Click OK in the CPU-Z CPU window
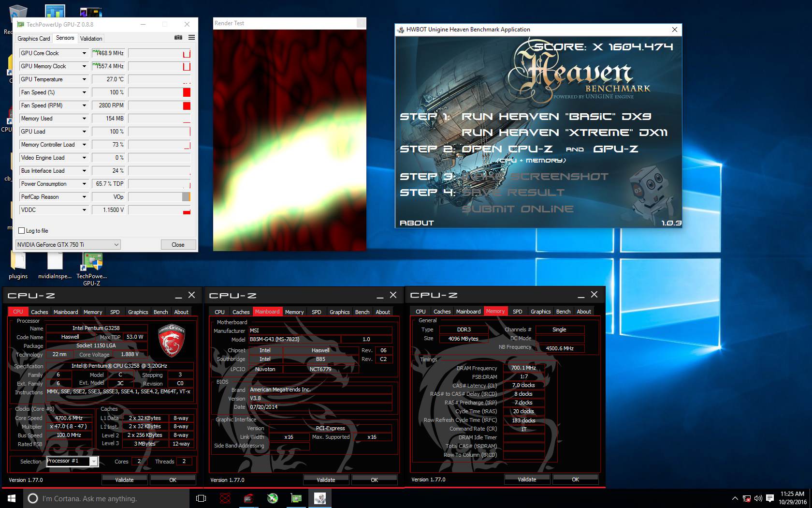Viewport: 812px width, 508px height. pyautogui.click(x=173, y=480)
